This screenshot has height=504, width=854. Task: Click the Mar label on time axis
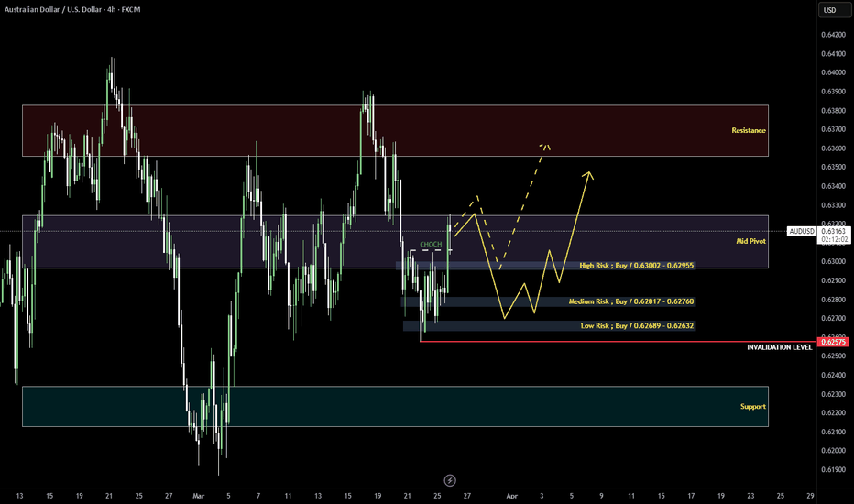[x=198, y=496]
